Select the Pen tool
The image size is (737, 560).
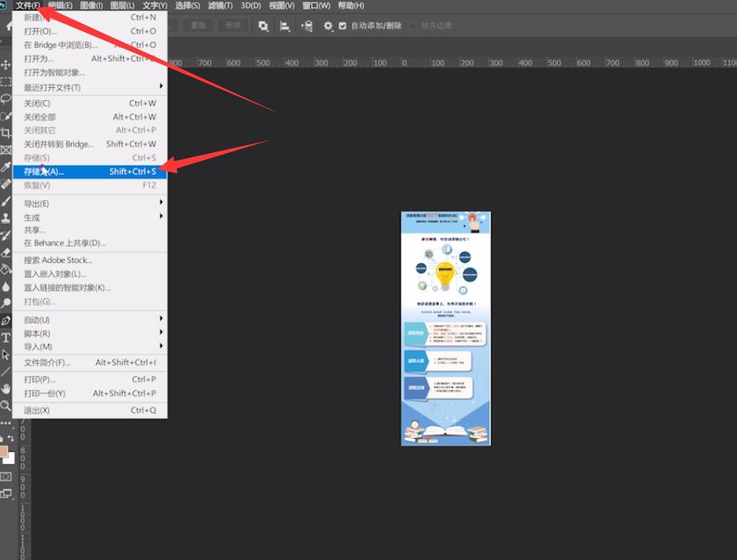point(6,321)
